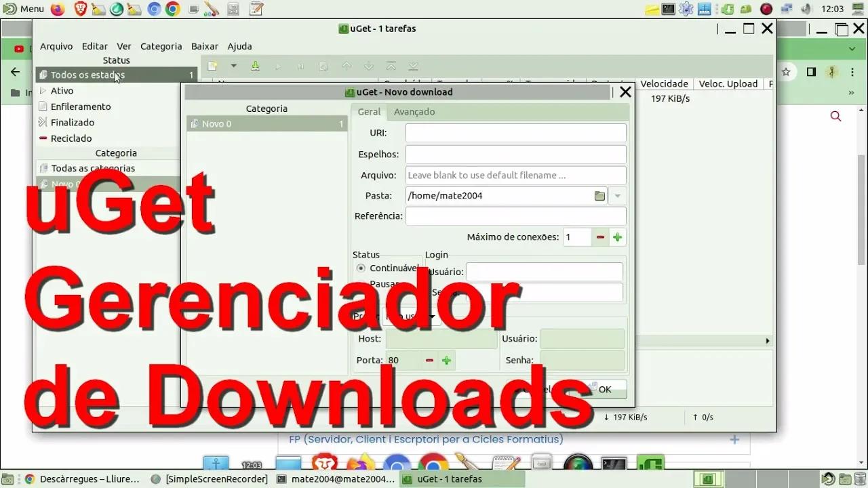Move selected download up using toolbar icon
This screenshot has height=488, width=868.
(x=346, y=66)
